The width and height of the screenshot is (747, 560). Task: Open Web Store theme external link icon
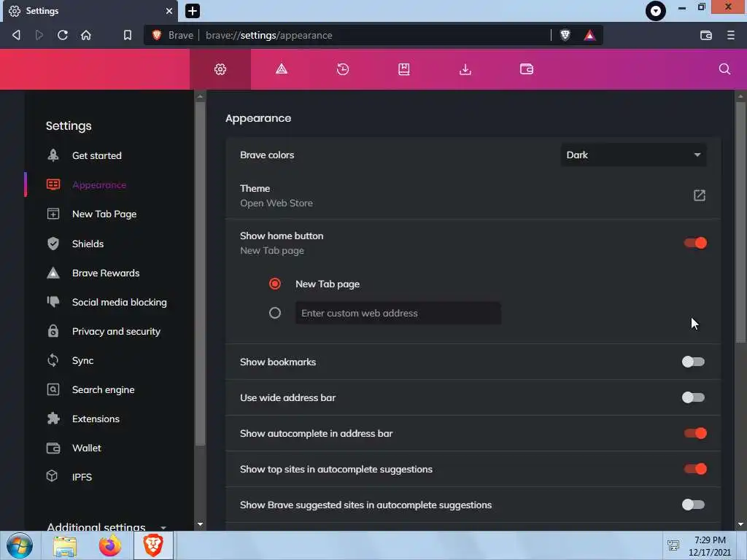(x=700, y=195)
